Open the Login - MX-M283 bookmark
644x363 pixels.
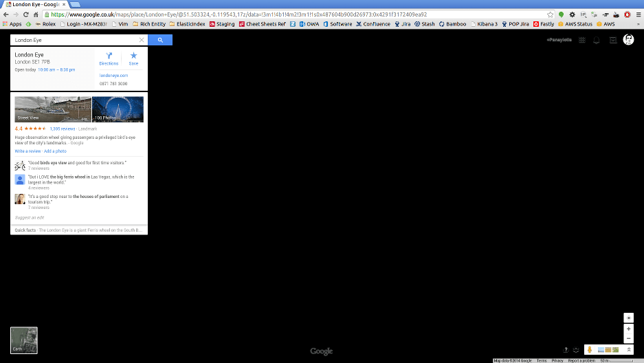pos(83,24)
